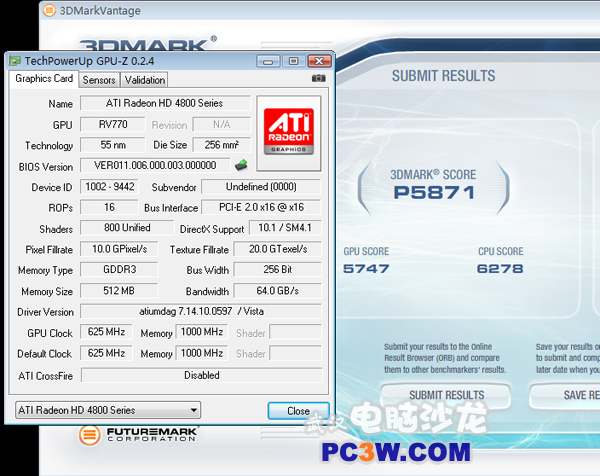Click the GPU field showing RV770
Viewport: 600px width, 476px height.
click(x=113, y=124)
